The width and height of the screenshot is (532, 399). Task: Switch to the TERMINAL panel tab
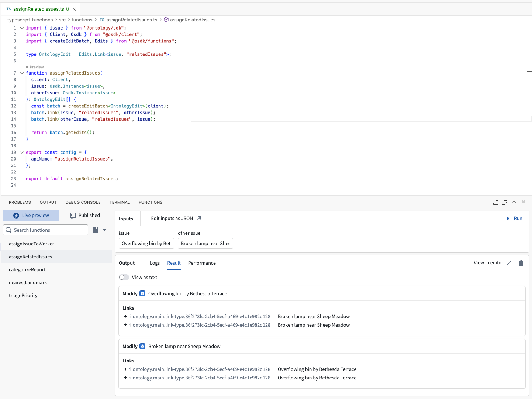120,202
